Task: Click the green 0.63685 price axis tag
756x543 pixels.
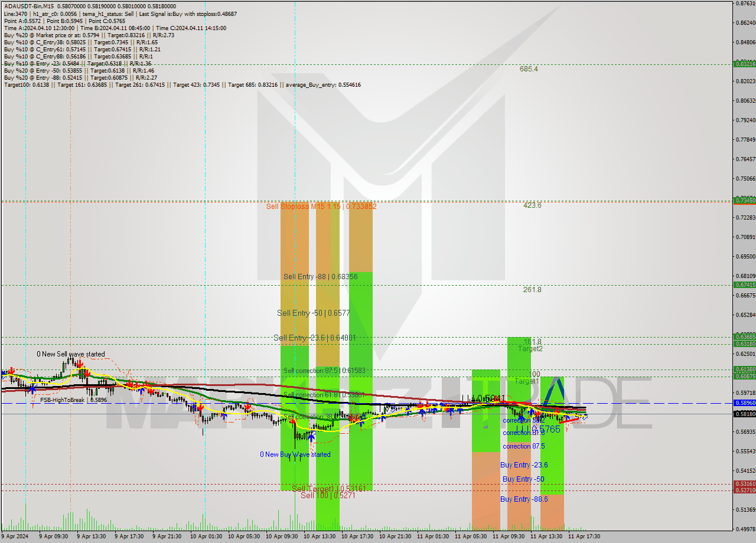Action: pos(744,337)
